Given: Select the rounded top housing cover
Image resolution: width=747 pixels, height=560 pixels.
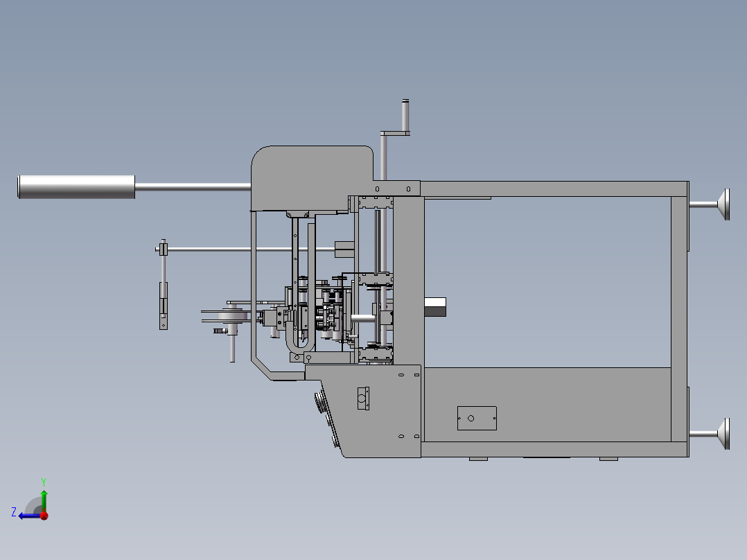Looking at the screenshot, I should pyautogui.click(x=312, y=178).
